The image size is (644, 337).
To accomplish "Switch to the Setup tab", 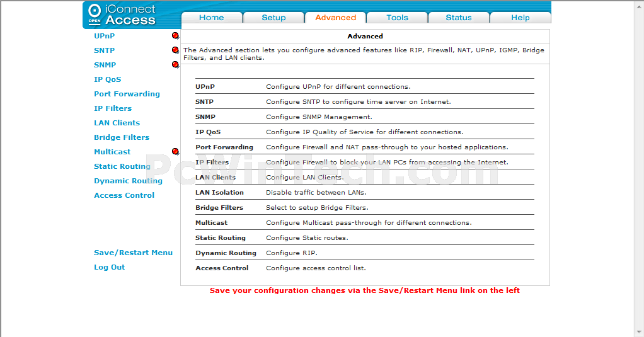I will tap(273, 18).
